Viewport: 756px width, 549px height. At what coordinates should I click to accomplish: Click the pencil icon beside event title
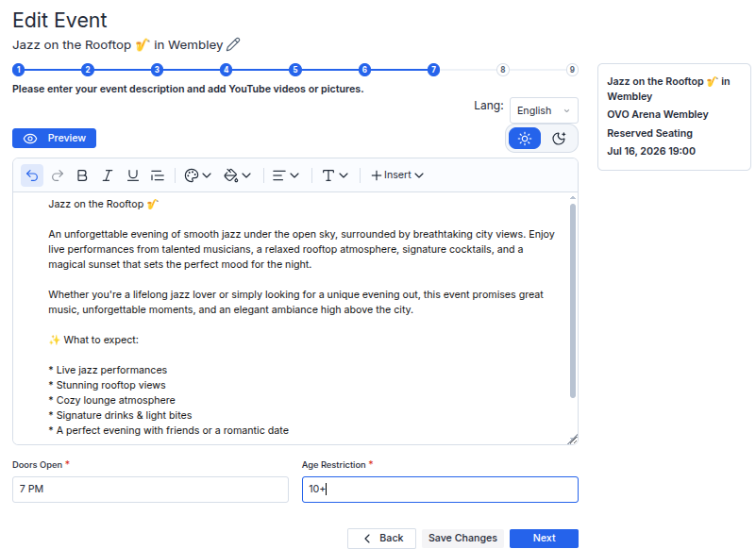tap(233, 44)
